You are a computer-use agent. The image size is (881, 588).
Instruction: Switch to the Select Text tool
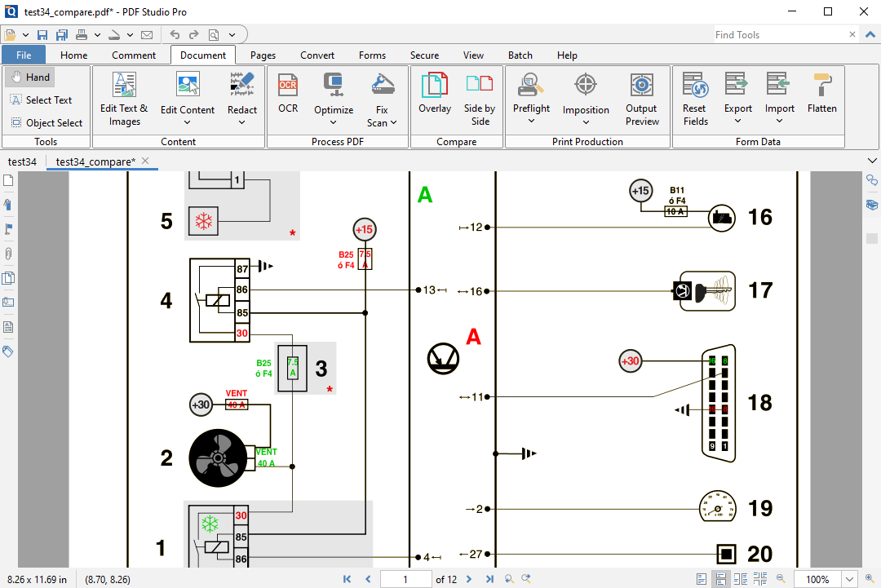click(x=42, y=100)
